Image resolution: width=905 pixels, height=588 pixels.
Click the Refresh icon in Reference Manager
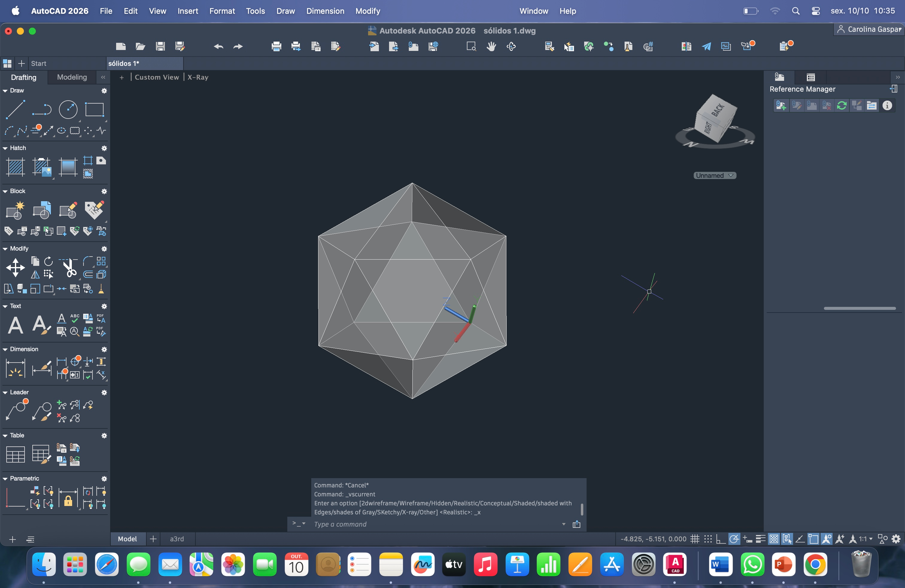point(842,105)
